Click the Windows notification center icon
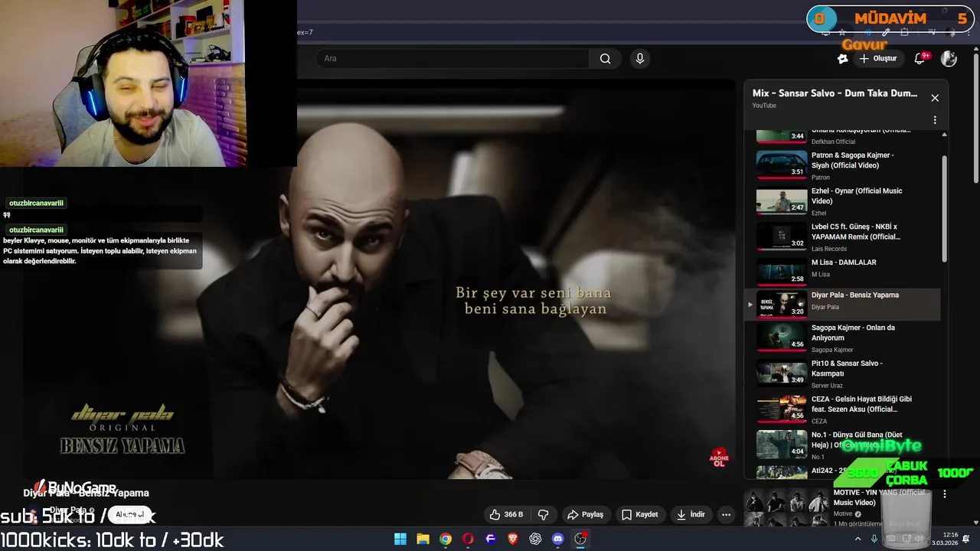 [966, 539]
